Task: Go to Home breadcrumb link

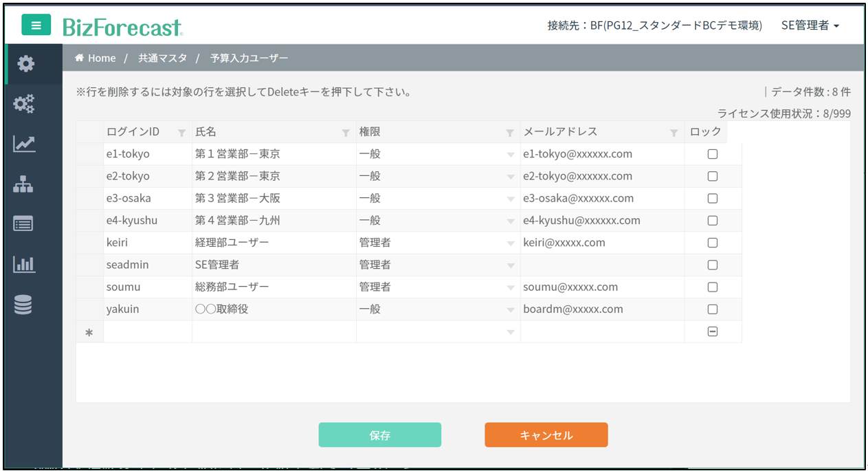Action: pyautogui.click(x=96, y=58)
